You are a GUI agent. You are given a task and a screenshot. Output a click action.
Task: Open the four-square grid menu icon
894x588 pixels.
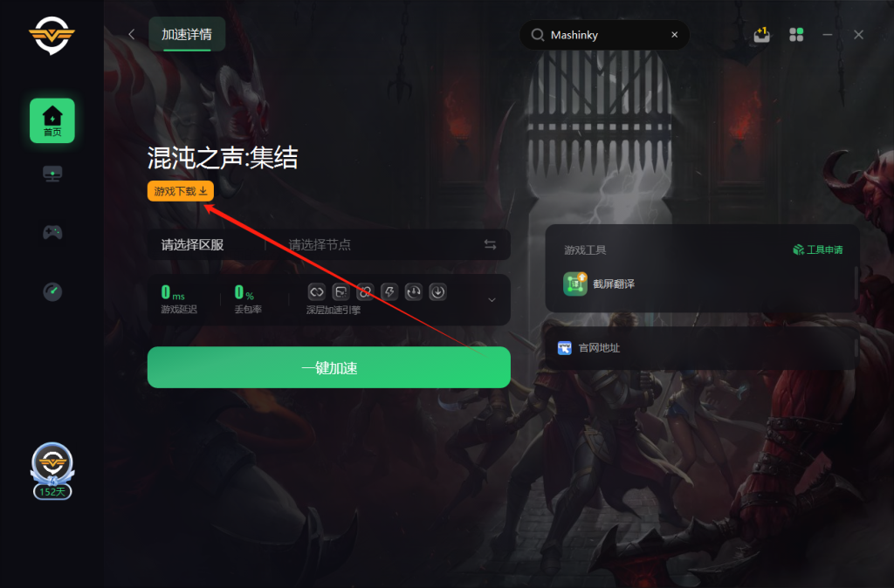796,35
